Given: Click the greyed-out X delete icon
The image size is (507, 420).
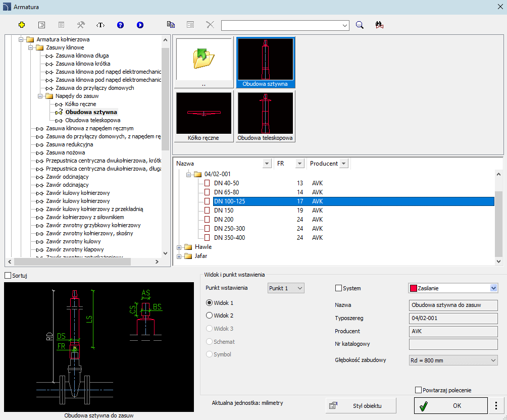Looking at the screenshot, I should (x=210, y=25).
